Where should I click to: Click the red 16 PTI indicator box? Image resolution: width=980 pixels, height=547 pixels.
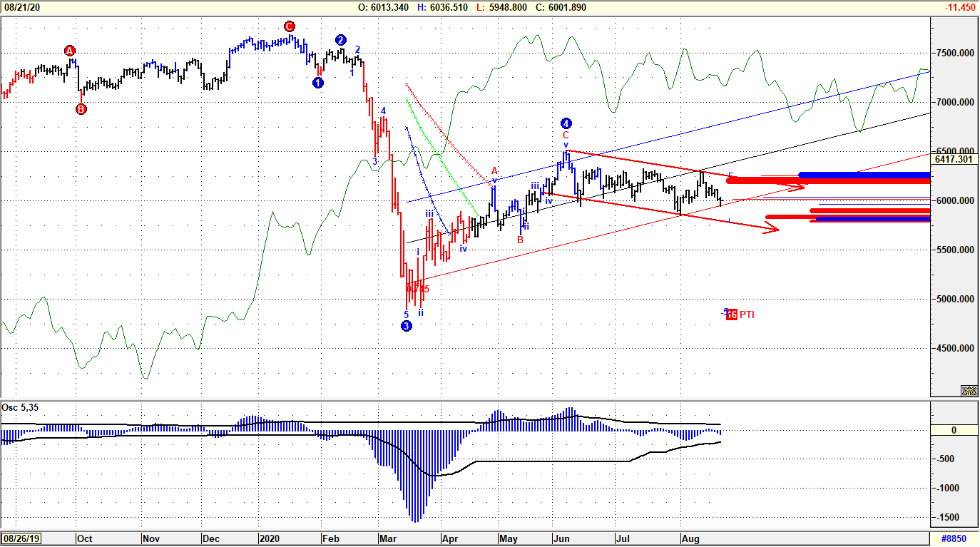click(732, 315)
